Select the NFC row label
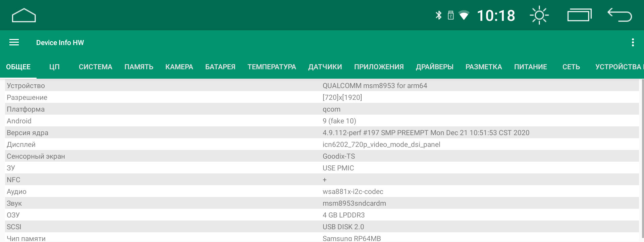Viewport: 644px width, 242px height. coord(13,180)
